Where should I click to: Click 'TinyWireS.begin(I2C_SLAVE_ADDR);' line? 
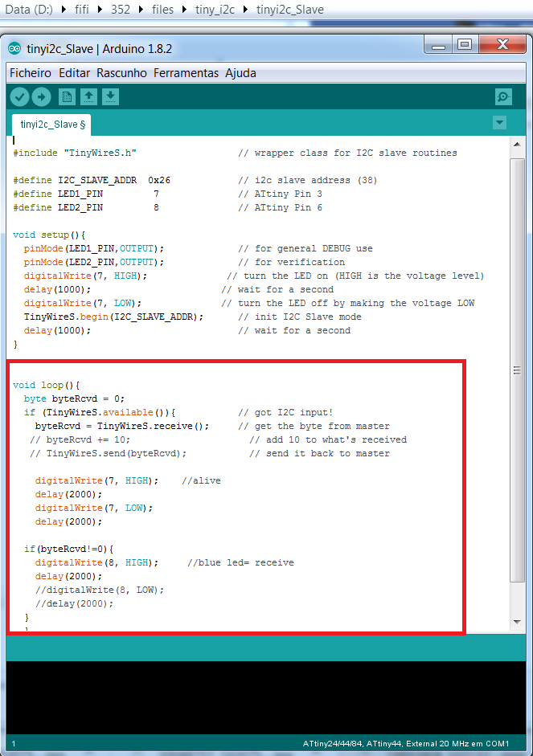click(x=114, y=317)
